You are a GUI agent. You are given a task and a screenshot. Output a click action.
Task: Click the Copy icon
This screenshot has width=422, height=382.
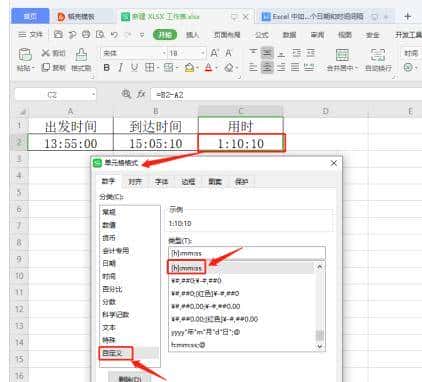point(46,68)
